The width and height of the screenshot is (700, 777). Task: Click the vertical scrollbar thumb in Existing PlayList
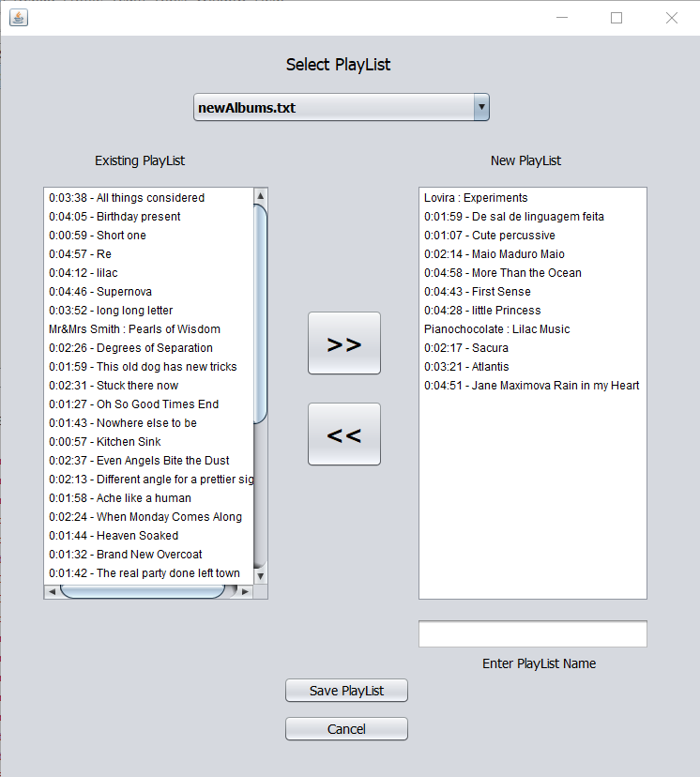261,314
